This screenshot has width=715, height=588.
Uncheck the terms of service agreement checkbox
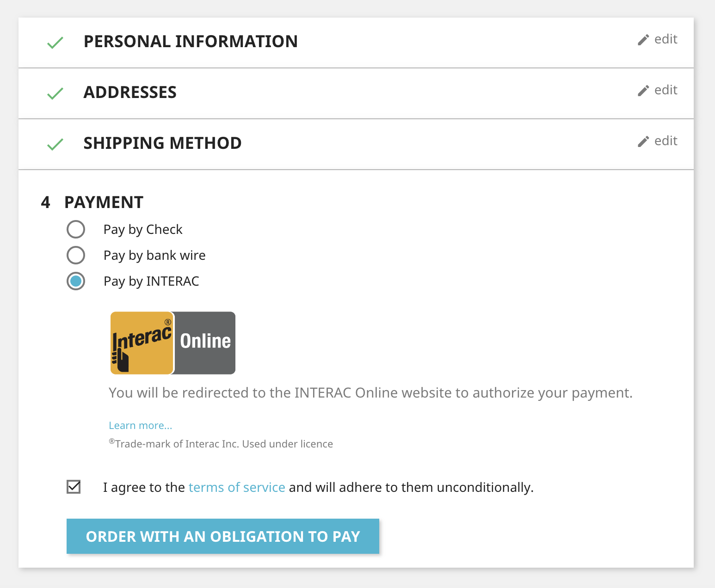74,487
